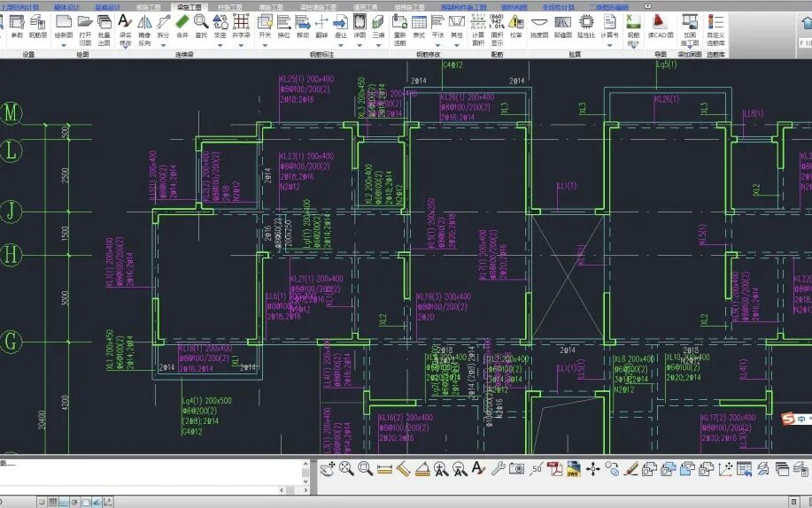Image resolution: width=812 pixels, height=508 pixels.
Task: Click the camera snapshot icon in bottom toolbar
Action: [516, 469]
